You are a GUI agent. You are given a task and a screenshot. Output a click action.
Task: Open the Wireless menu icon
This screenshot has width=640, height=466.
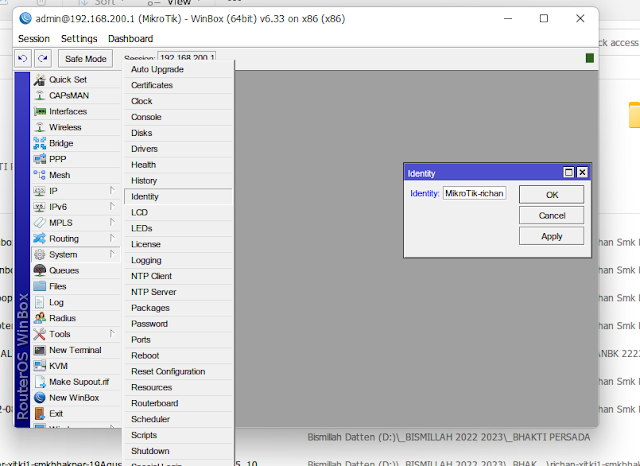(40, 127)
